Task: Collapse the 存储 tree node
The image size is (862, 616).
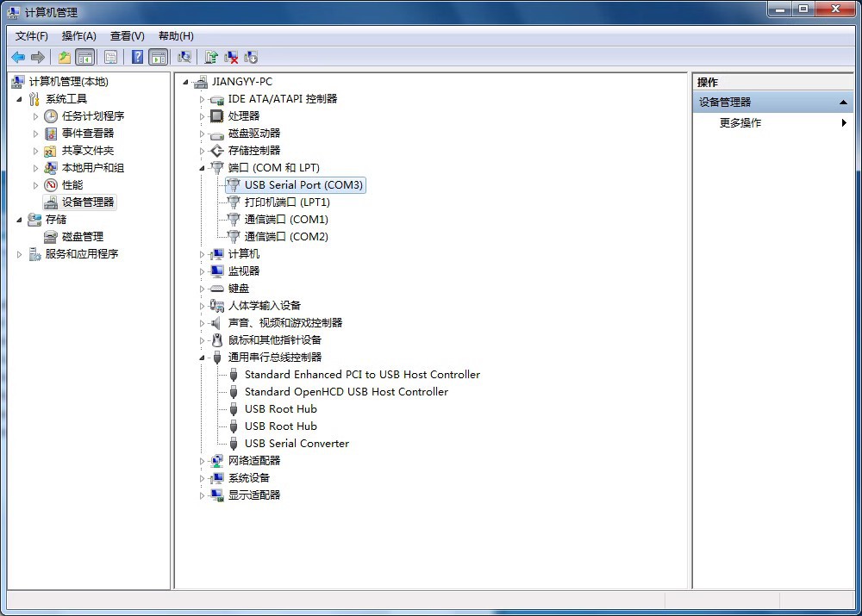Action: tap(19, 219)
